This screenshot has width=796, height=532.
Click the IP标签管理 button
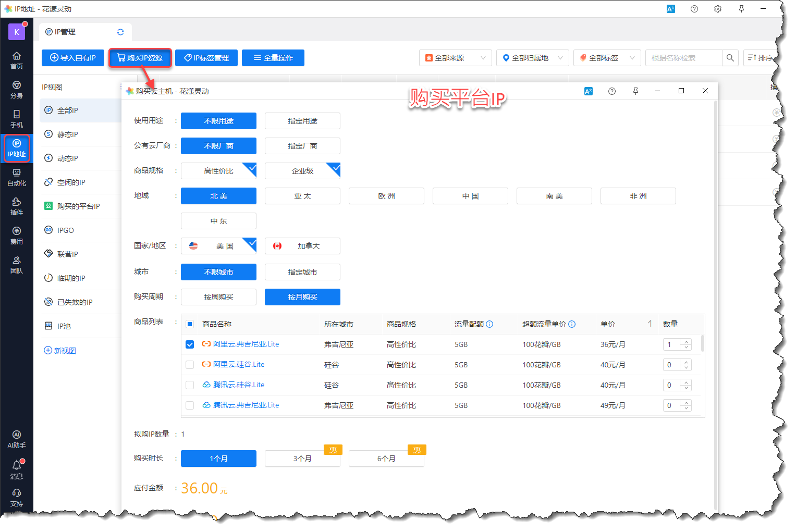206,58
